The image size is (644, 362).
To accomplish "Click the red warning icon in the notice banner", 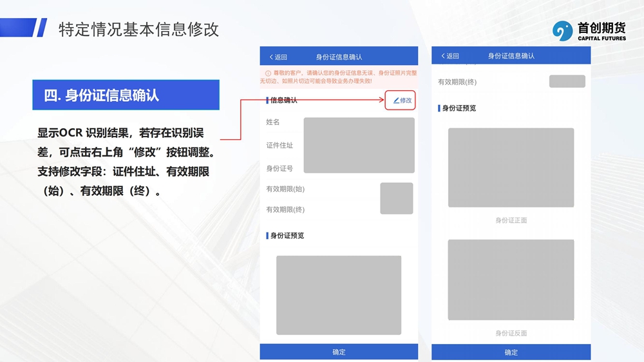I will click(x=268, y=73).
